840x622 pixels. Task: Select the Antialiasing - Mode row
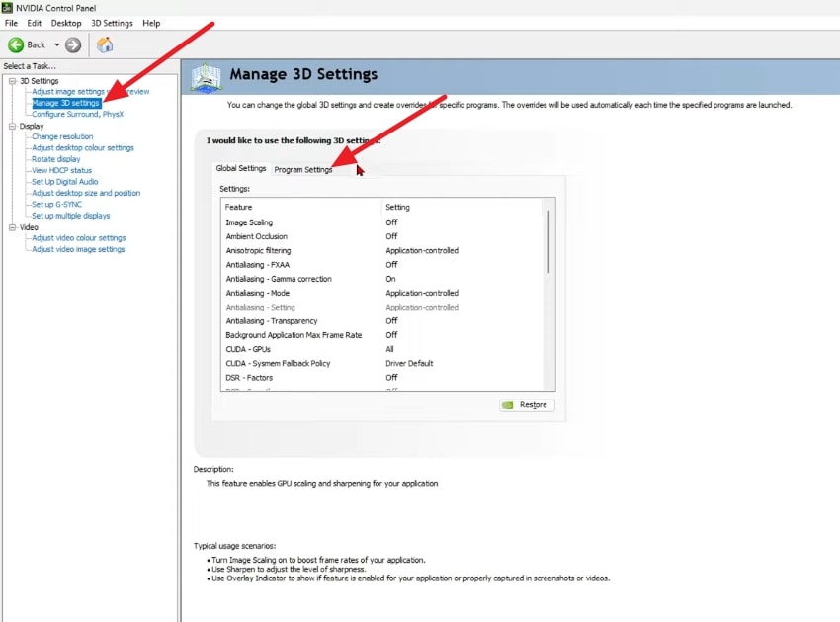382,293
